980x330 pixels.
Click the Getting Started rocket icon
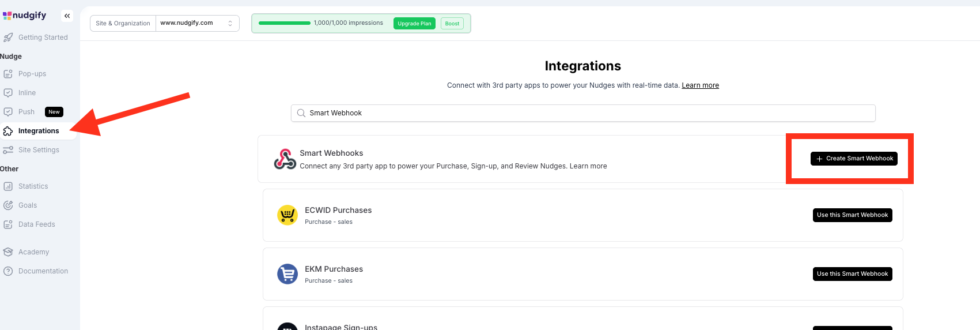(8, 37)
